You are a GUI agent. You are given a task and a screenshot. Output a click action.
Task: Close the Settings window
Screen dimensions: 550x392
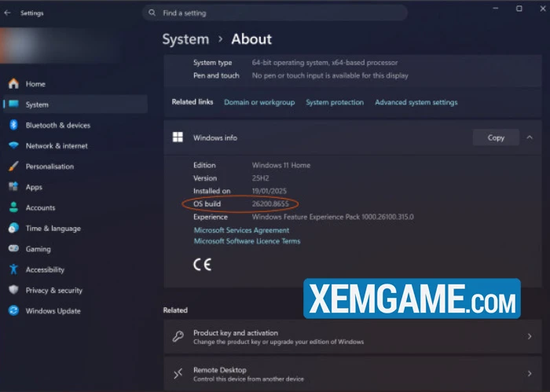[543, 9]
